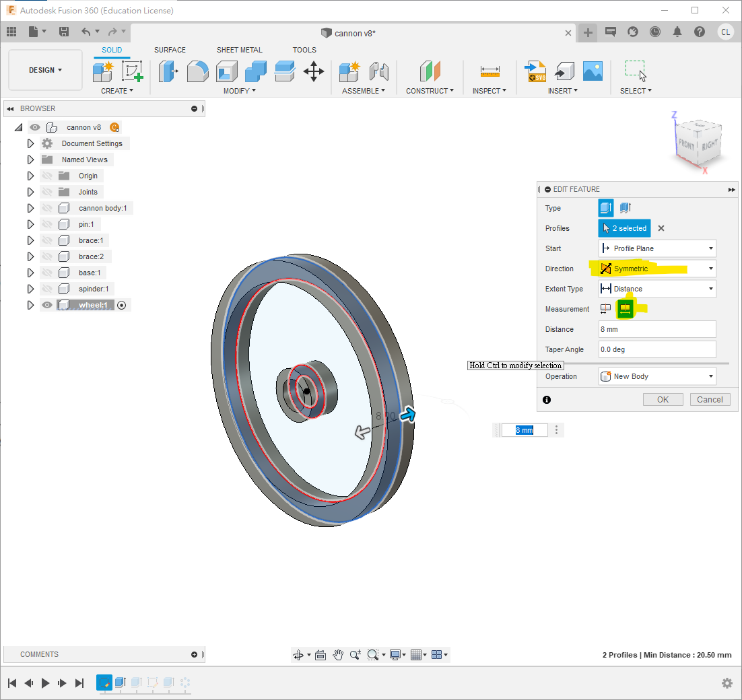This screenshot has width=742, height=700.
Task: Select the Fillet tool in Modify
Action: (x=197, y=71)
